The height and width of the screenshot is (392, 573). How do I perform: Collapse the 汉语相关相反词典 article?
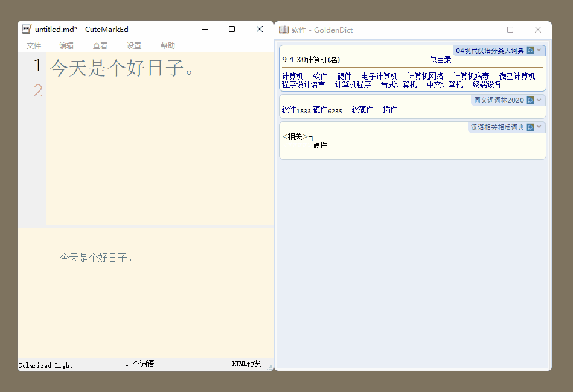(539, 127)
